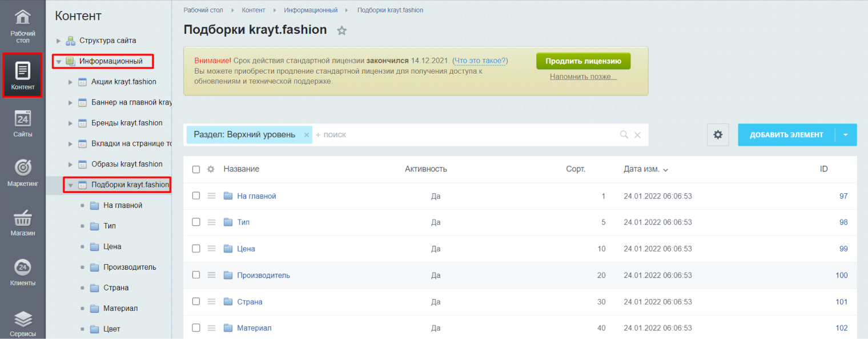Viewport: 868px width, 339px height.
Task: Expand the Образы krayt.fashion node
Action: [70, 164]
